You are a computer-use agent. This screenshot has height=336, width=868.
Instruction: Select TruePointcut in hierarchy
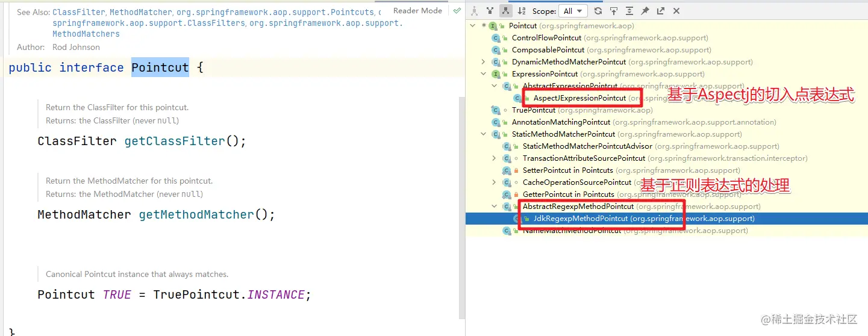(667, 110)
